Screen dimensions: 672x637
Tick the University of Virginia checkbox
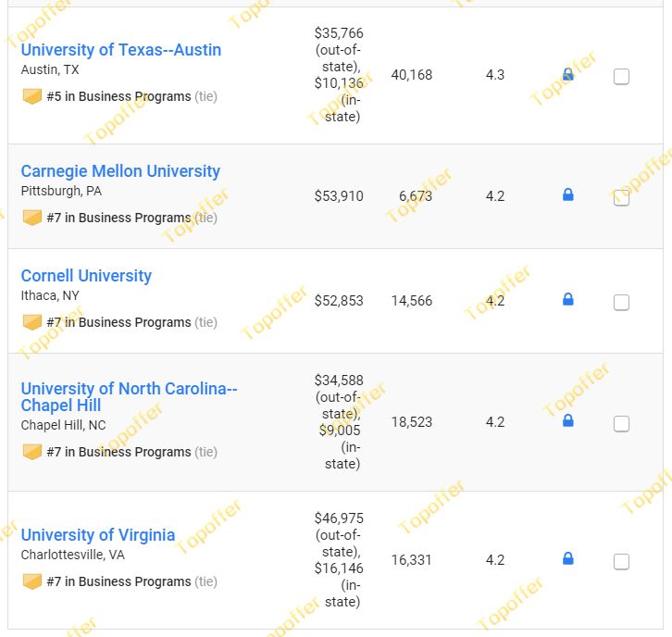pos(621,562)
